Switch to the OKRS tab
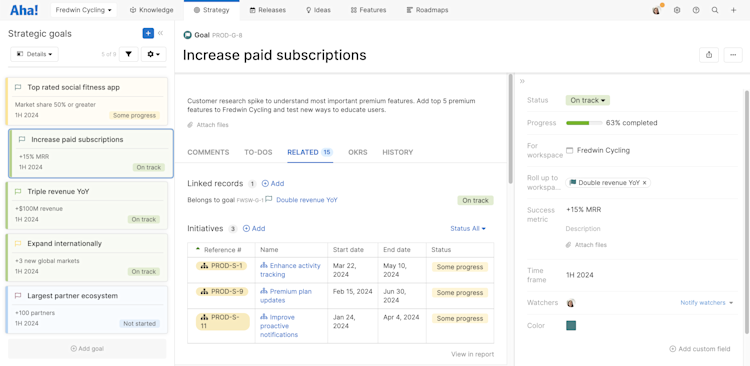Viewport: 750px width, 366px height. pyautogui.click(x=358, y=152)
